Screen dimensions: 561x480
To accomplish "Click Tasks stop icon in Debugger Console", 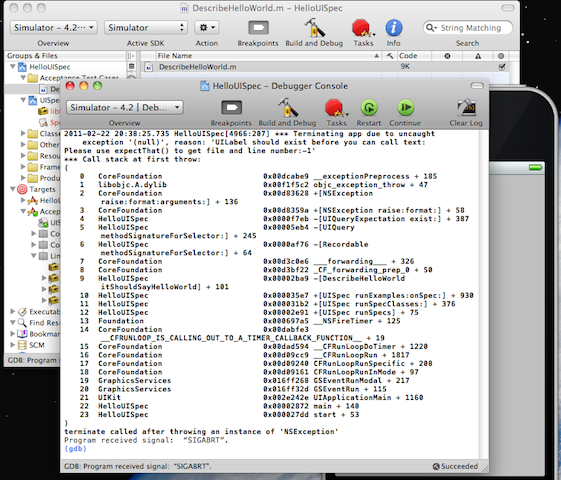I will pos(335,108).
